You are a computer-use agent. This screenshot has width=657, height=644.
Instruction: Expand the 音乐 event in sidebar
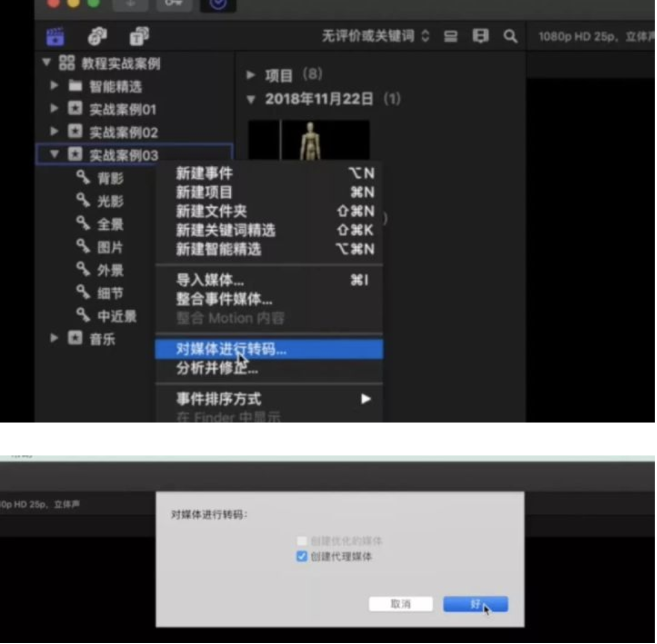tap(55, 338)
